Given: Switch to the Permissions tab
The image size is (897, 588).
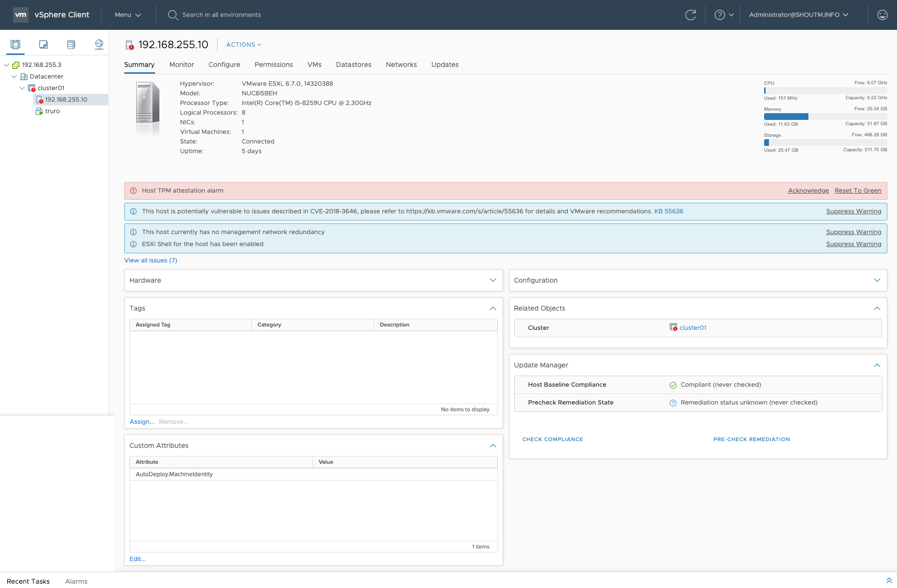Looking at the screenshot, I should click(x=273, y=65).
